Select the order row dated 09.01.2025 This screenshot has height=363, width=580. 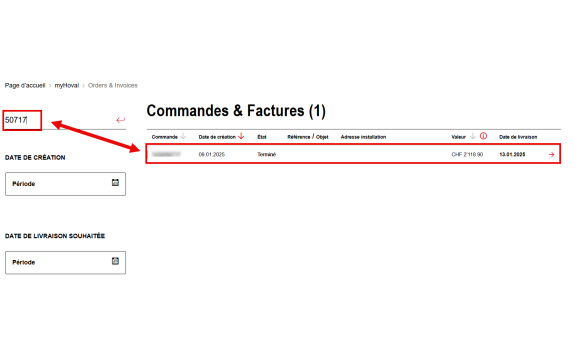353,154
